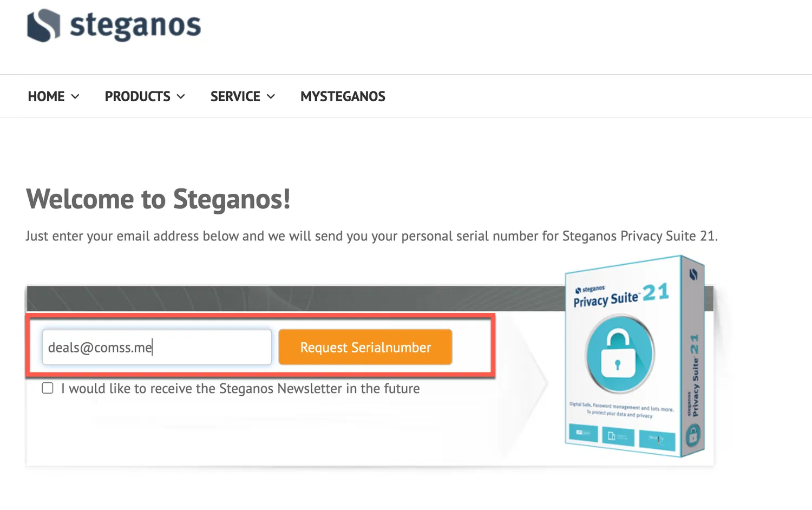Click the leftmost teal badge on the box
This screenshot has width=812, height=510.
(x=583, y=433)
